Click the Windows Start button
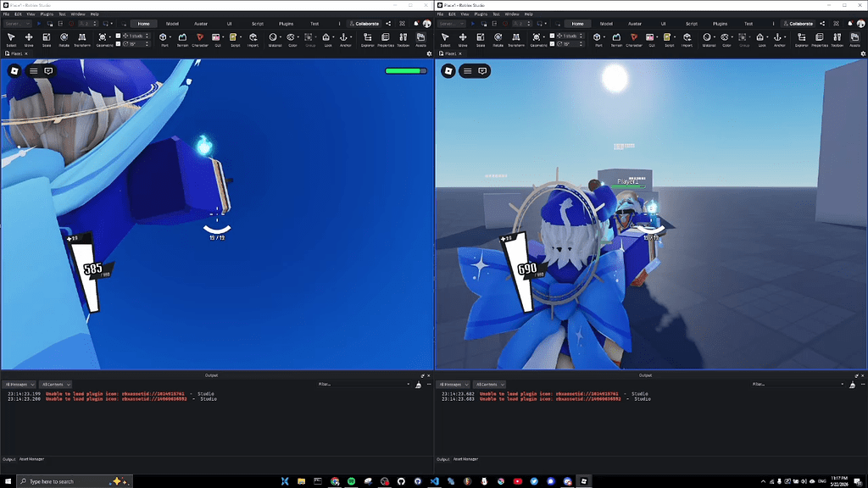868x488 pixels. click(x=8, y=481)
